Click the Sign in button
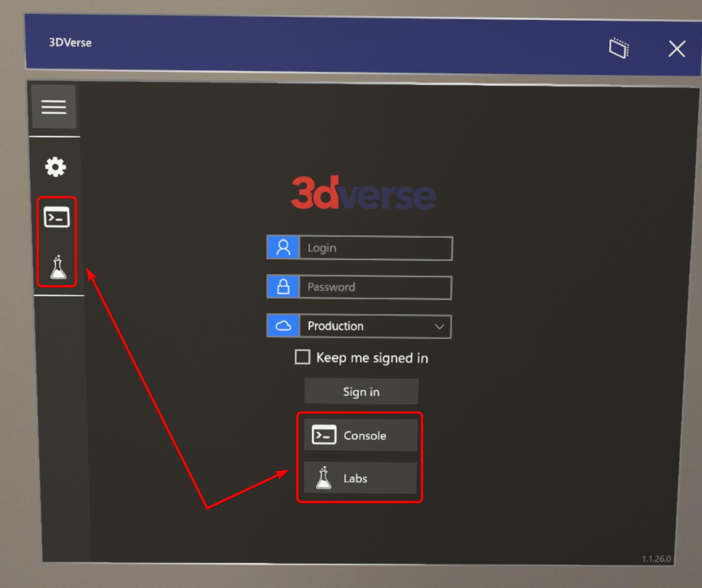The height and width of the screenshot is (588, 702). click(361, 392)
